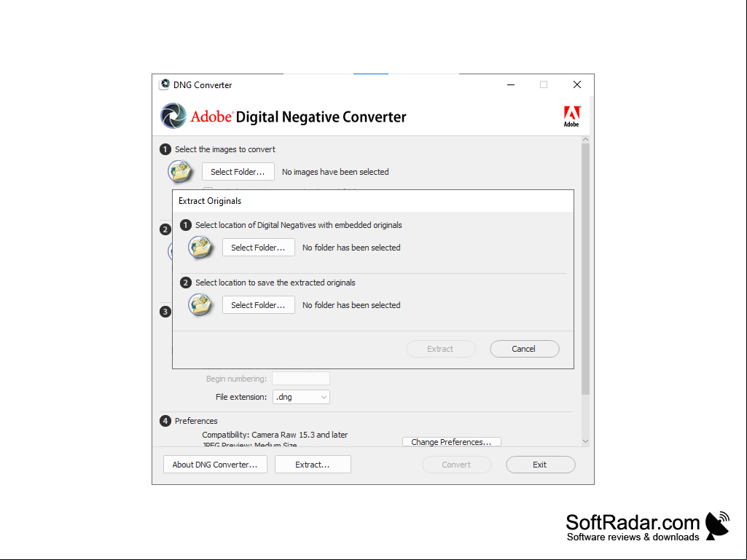The image size is (747, 560).
Task: Open the File extension .dng dropdown
Action: tap(300, 397)
